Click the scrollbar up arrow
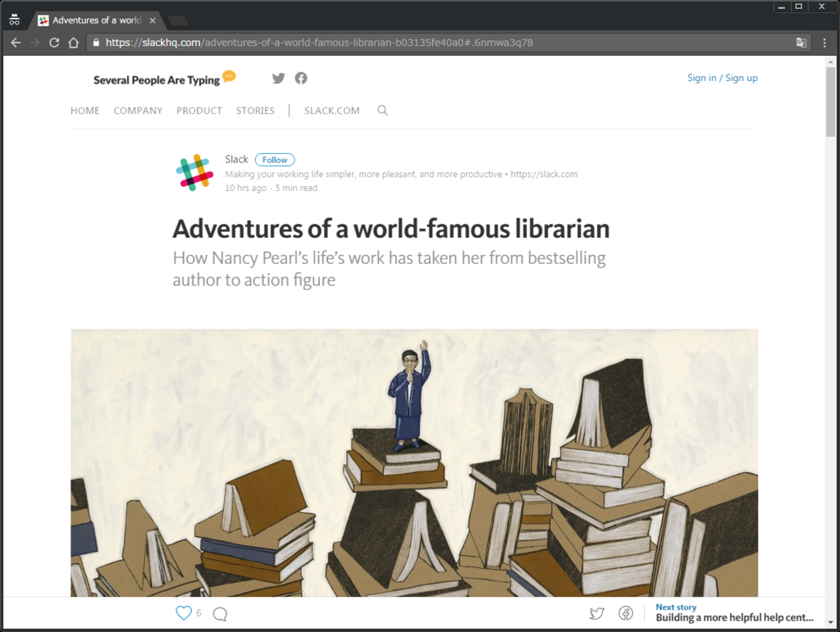The image size is (840, 632). coord(830,62)
